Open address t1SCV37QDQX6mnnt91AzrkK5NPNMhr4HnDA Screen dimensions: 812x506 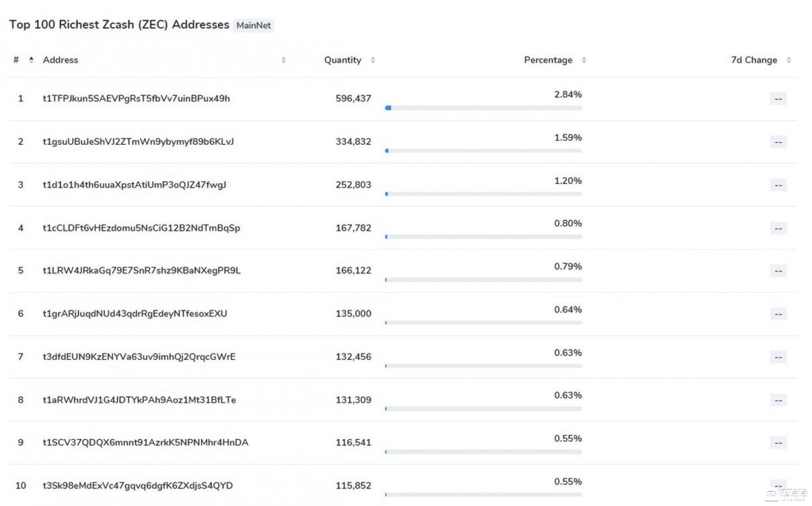[146, 442]
